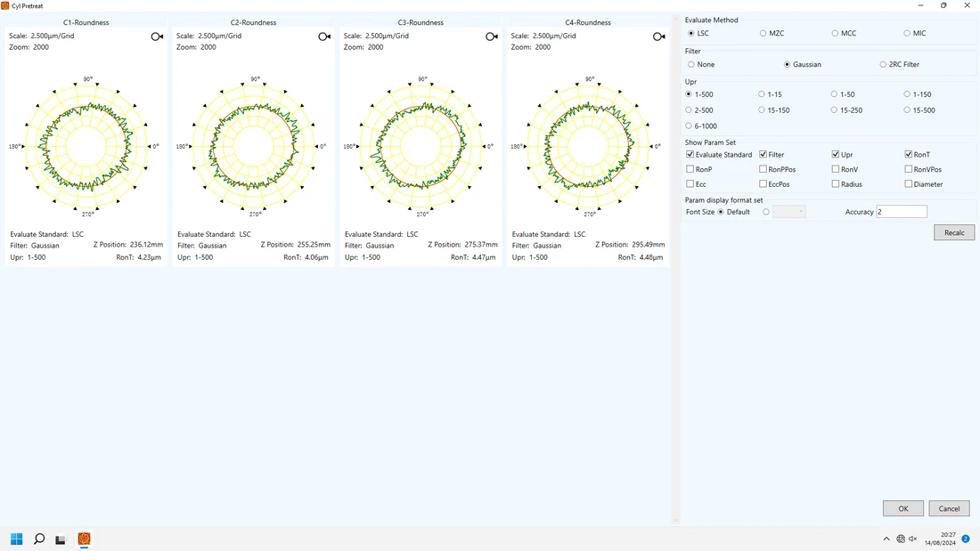Click the Recalc button
The width and height of the screenshot is (980, 551).
(x=954, y=232)
